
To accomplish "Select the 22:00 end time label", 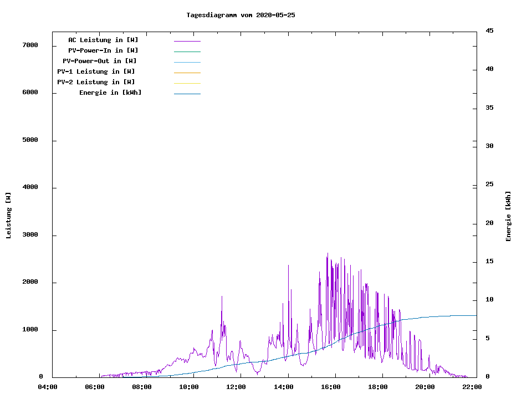I will (472, 387).
